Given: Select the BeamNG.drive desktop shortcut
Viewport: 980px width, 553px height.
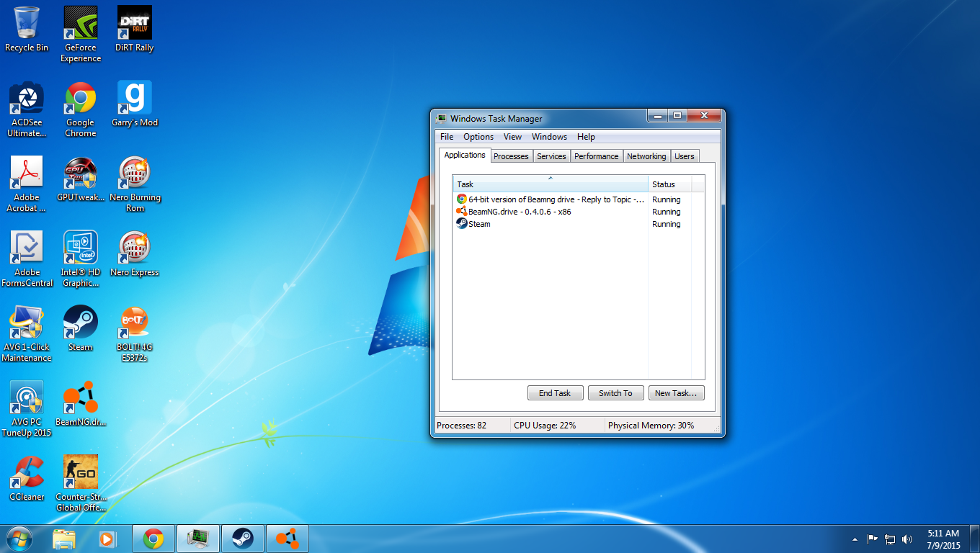Looking at the screenshot, I should click(x=81, y=403).
